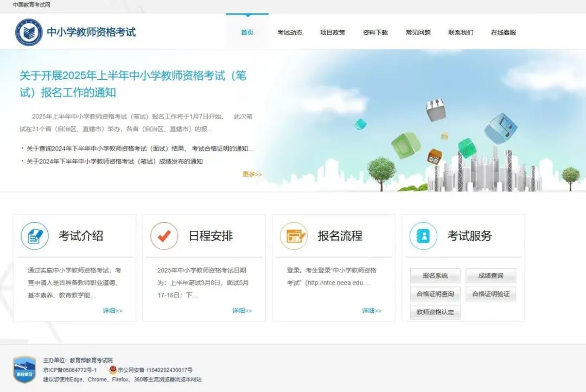Viewport: 586px width, 392px height.
Task: Start 在线客服 from the navigation bar
Action: pyautogui.click(x=502, y=32)
